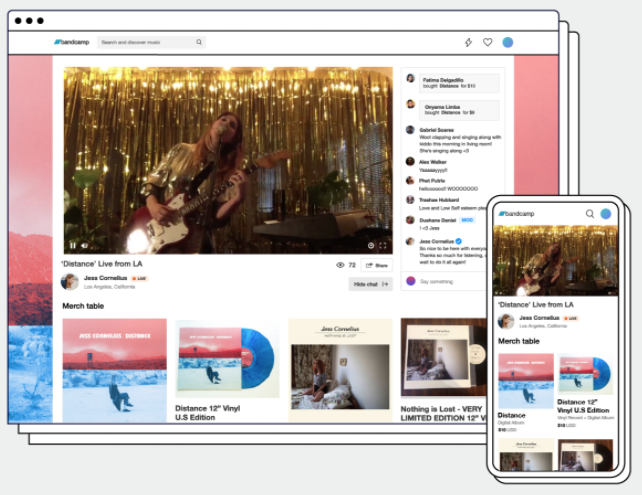Open the search icon in mobile header
The image size is (642, 495).
tap(590, 213)
